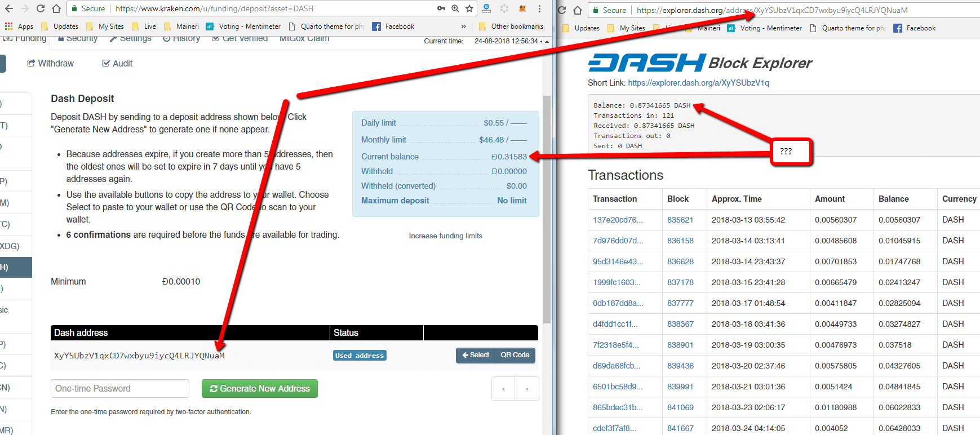980x435 pixels.
Task: Go back in the Kraken browser window
Action: click(x=9, y=8)
